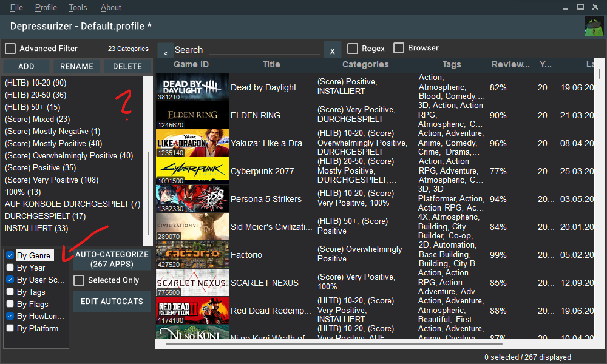Click the green avatar icon at top right
Image resolution: width=607 pixels, height=364 pixels.
594,27
